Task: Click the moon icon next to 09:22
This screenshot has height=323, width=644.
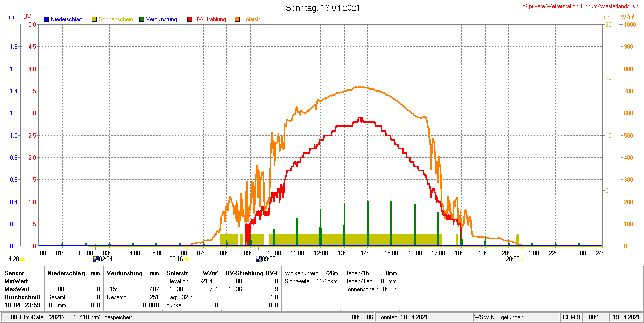Action: [259, 259]
